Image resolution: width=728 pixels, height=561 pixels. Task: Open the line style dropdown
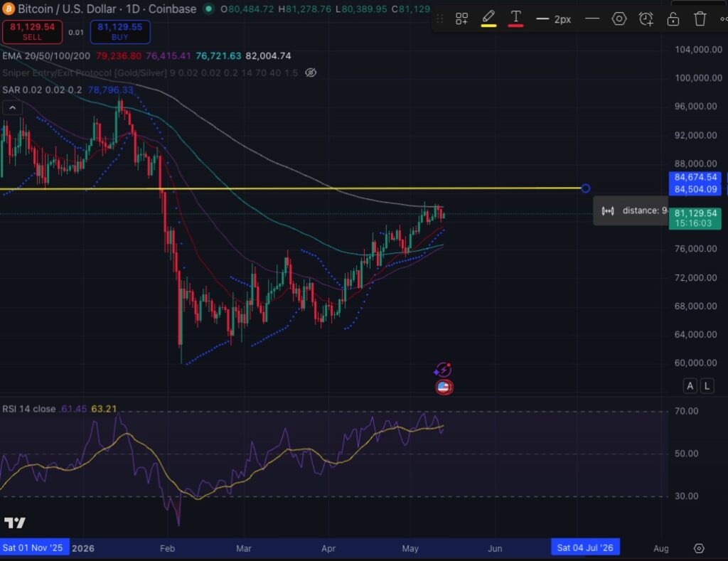pyautogui.click(x=592, y=19)
